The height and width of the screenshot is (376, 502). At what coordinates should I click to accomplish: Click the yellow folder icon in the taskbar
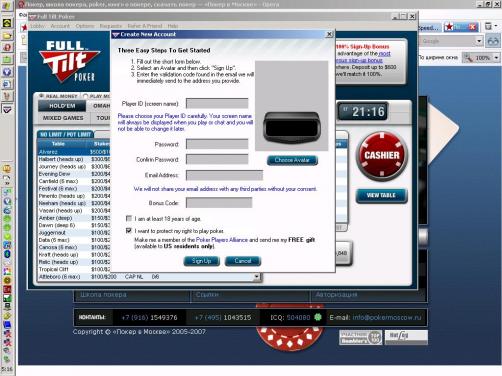[7, 35]
